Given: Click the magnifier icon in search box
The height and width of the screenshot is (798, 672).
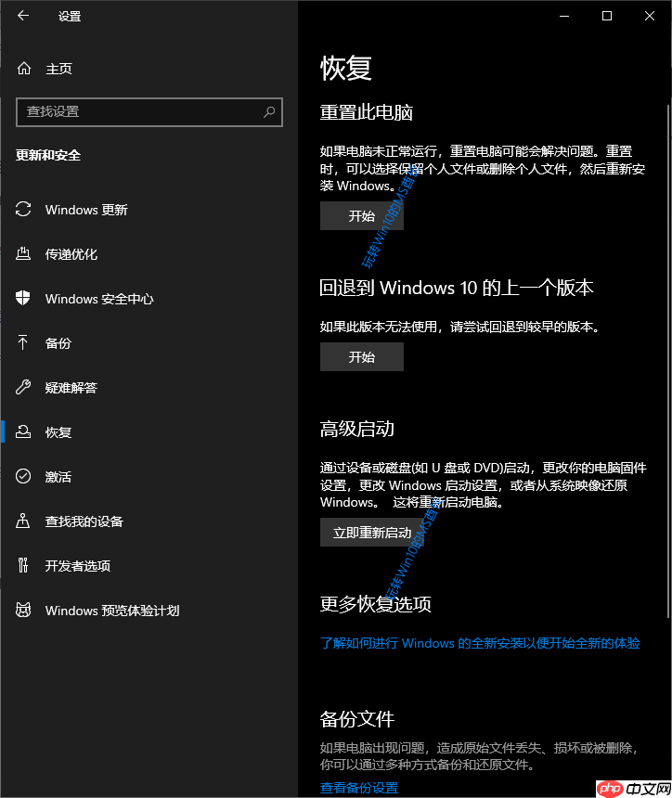Looking at the screenshot, I should click(x=269, y=111).
